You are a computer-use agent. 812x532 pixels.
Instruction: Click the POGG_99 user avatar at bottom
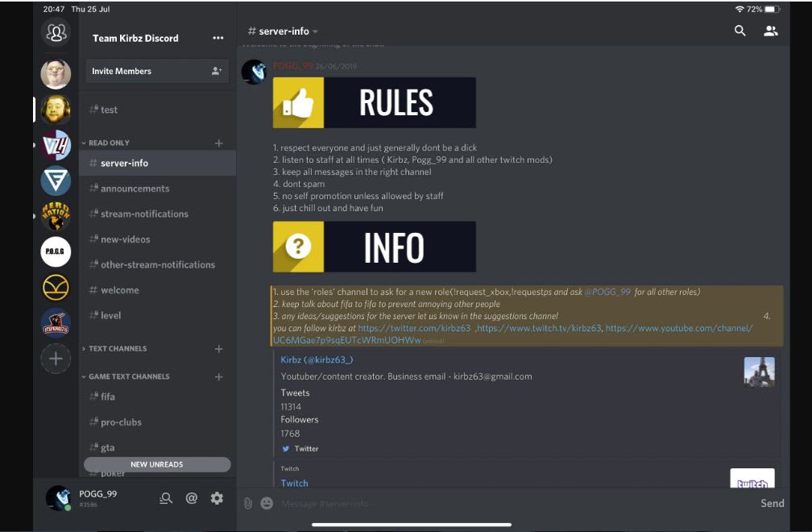pyautogui.click(x=58, y=498)
